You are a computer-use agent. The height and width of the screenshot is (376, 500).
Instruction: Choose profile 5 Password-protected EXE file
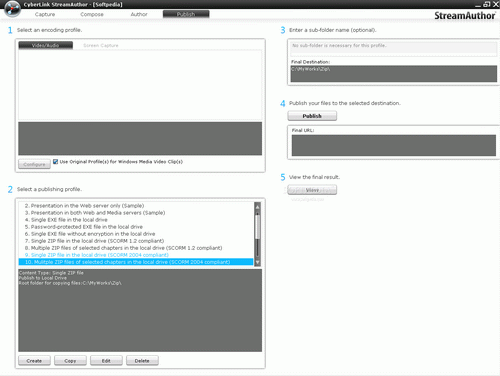[x=136, y=227]
